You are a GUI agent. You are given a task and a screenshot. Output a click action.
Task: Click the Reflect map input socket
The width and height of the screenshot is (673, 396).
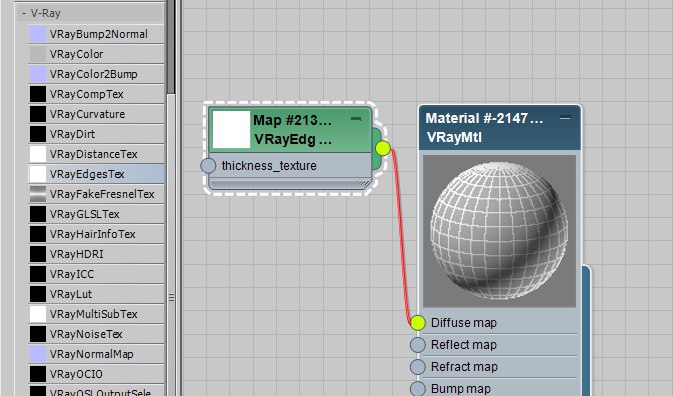tap(418, 345)
